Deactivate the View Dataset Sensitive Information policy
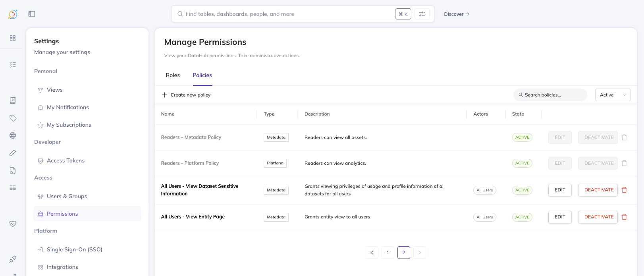This screenshot has height=276, width=644. (x=598, y=190)
